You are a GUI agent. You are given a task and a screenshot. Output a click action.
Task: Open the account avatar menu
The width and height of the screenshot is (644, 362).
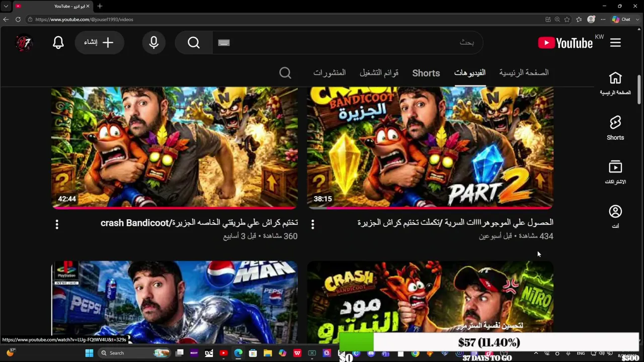[24, 43]
